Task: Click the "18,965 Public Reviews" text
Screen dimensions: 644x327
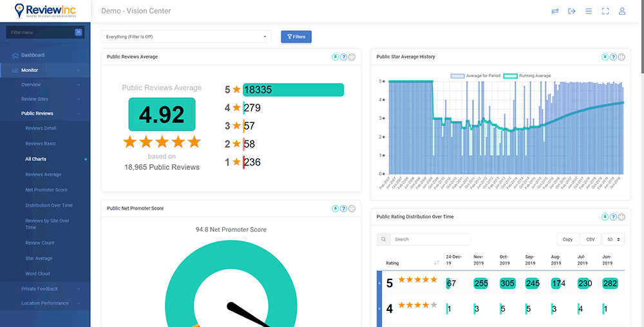Action: click(x=162, y=167)
